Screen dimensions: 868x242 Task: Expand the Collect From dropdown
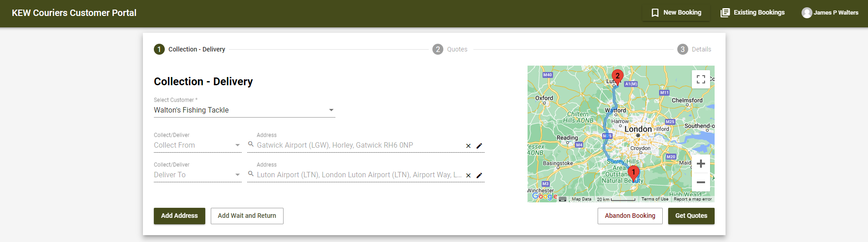pyautogui.click(x=198, y=145)
